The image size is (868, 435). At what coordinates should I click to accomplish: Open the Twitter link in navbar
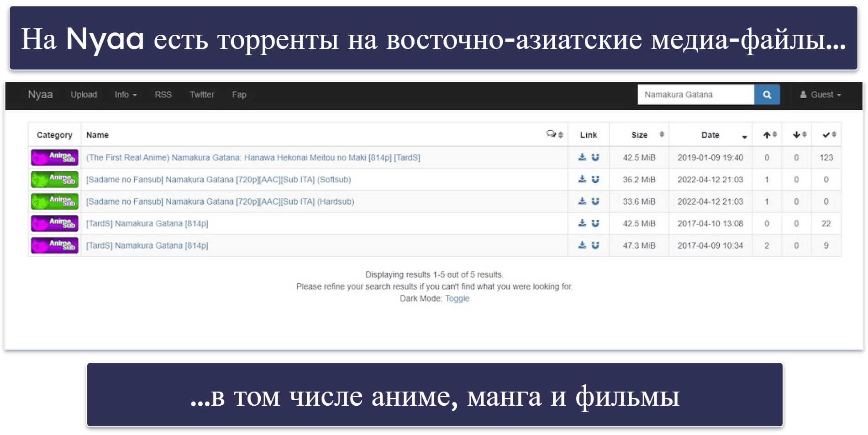202,95
